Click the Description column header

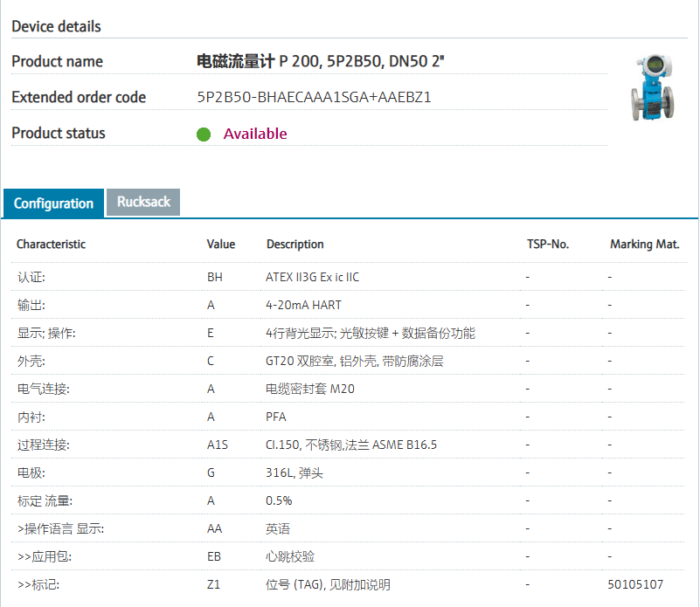[295, 245]
